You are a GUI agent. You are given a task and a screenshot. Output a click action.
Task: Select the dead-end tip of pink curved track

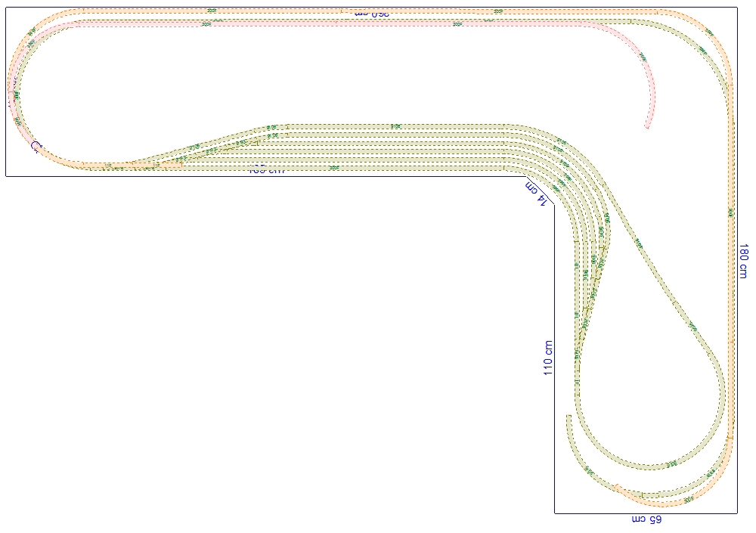[646, 126]
